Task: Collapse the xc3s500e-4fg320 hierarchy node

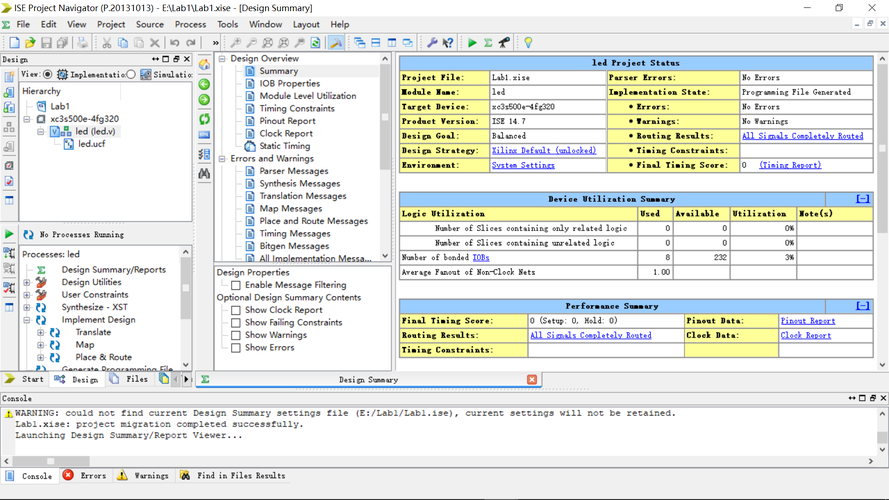Action: (x=27, y=119)
